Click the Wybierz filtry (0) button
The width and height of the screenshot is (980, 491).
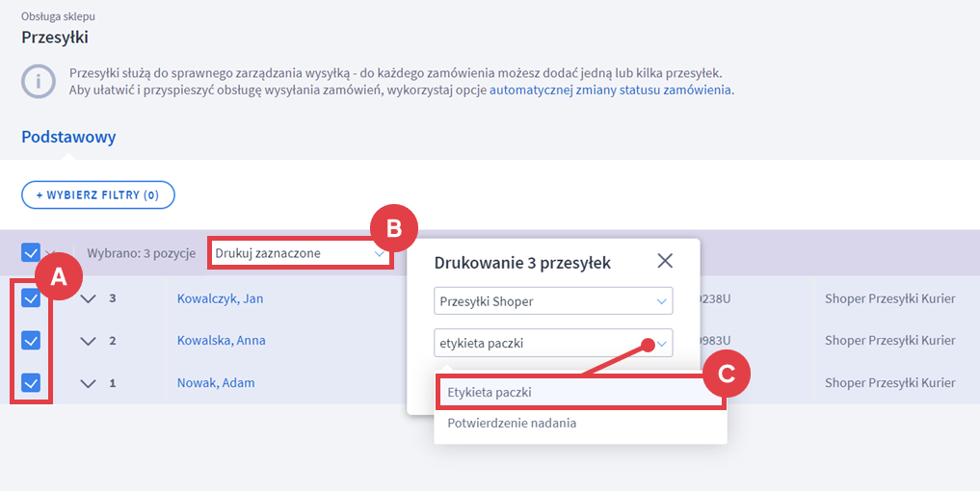click(98, 194)
